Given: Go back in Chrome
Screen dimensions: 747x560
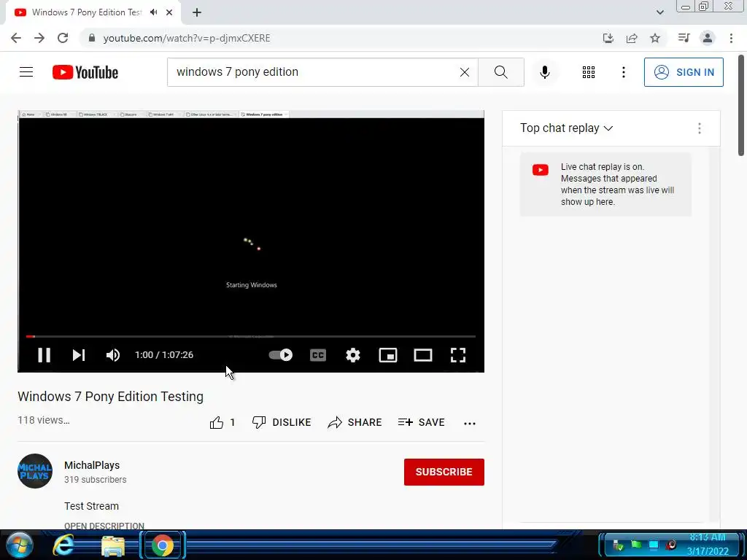Looking at the screenshot, I should 16,38.
